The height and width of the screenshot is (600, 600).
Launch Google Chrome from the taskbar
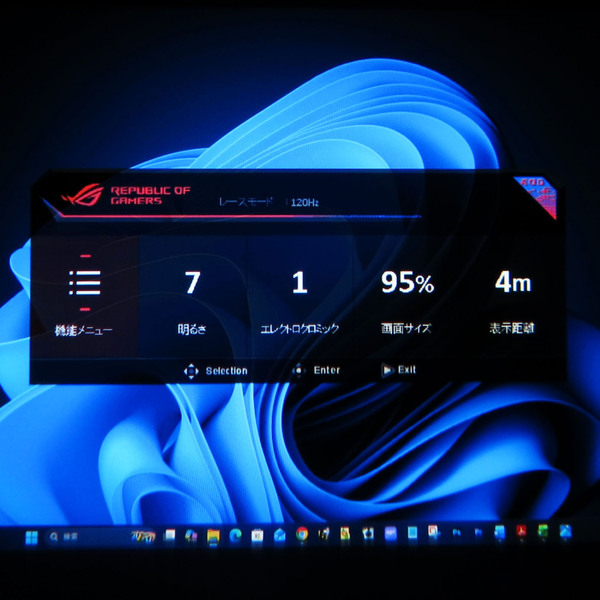point(302,534)
